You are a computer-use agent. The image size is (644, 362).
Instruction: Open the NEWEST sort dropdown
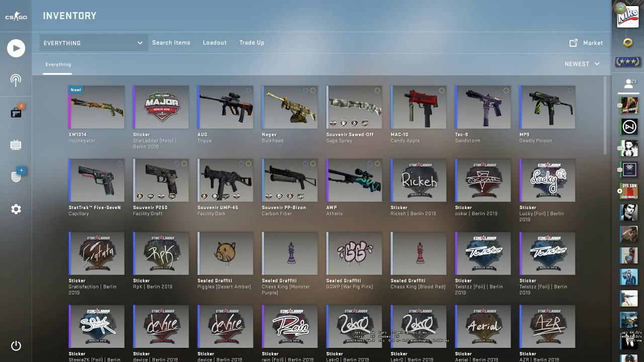582,64
